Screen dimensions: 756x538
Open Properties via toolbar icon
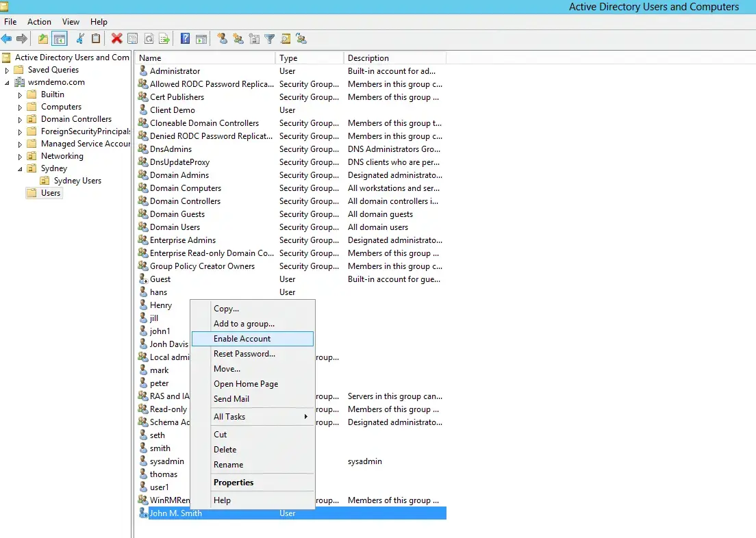pyautogui.click(x=133, y=39)
